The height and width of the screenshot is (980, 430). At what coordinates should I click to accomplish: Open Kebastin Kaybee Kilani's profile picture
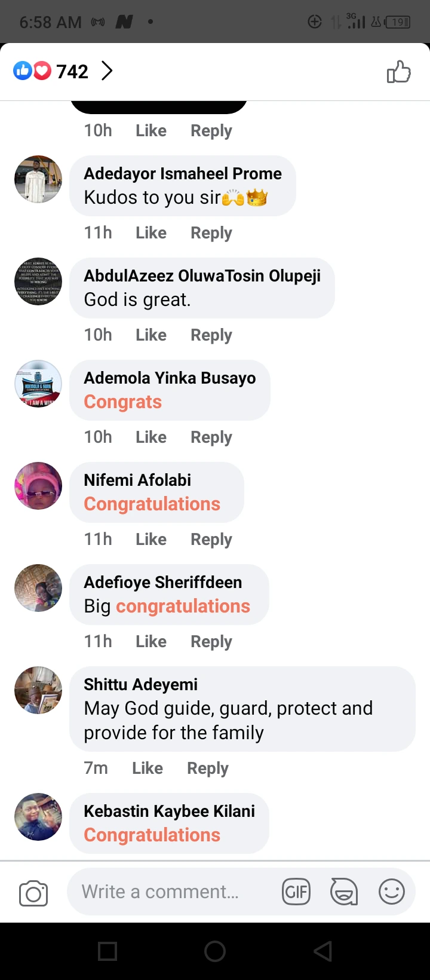pyautogui.click(x=38, y=817)
